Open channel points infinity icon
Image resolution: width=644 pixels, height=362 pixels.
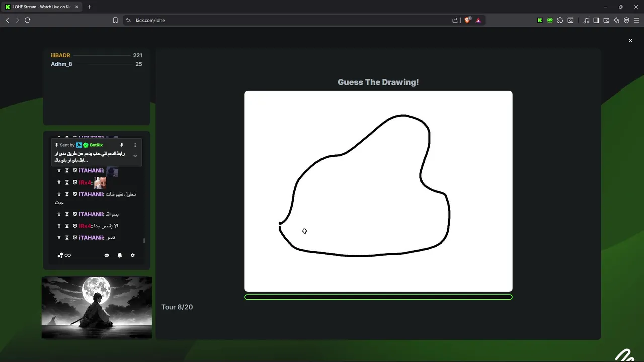(64, 255)
